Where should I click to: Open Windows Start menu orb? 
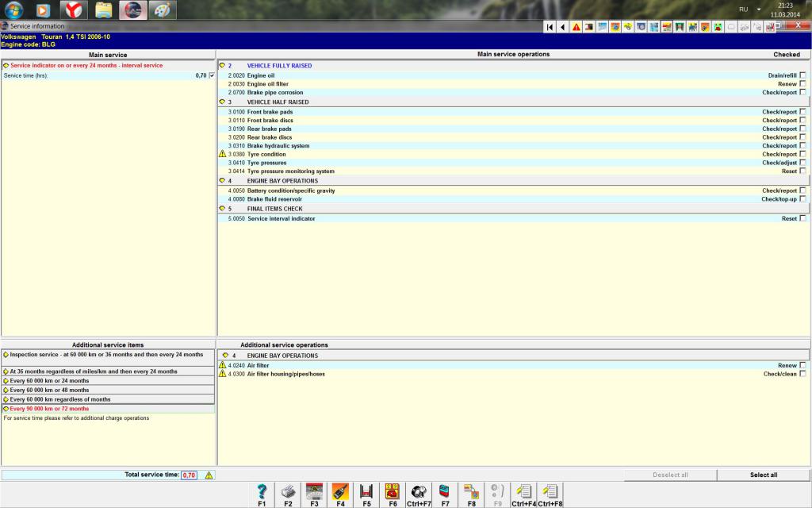13,10
